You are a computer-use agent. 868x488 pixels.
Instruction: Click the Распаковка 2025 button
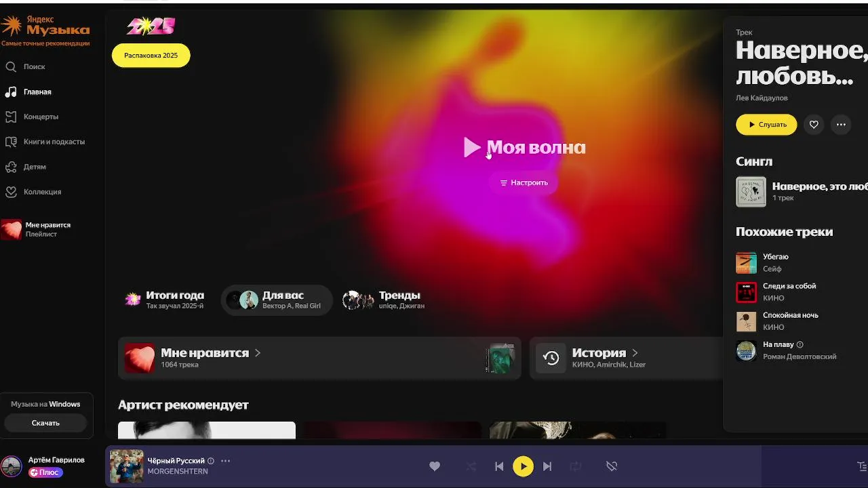tap(151, 56)
